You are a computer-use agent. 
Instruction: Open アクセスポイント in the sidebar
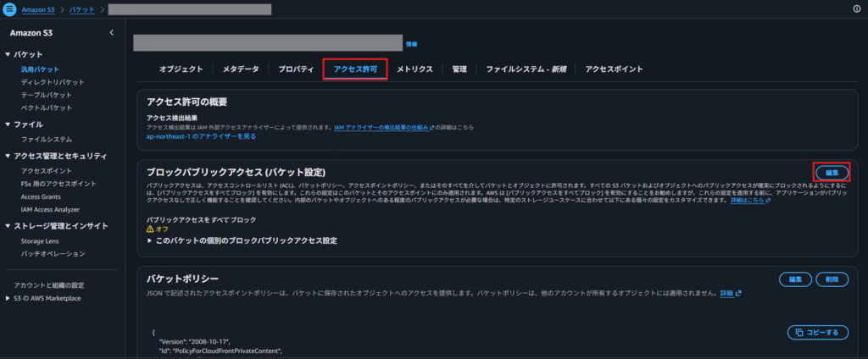(x=47, y=171)
